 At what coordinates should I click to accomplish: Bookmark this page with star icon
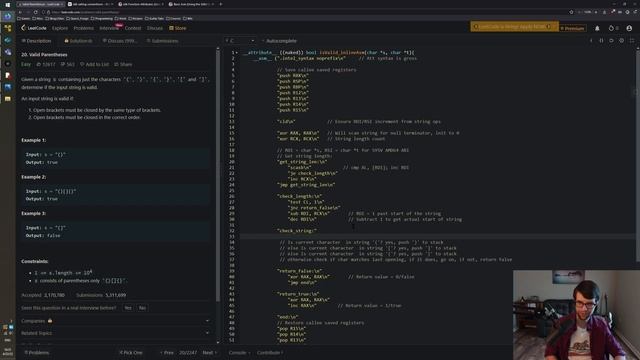click(571, 12)
